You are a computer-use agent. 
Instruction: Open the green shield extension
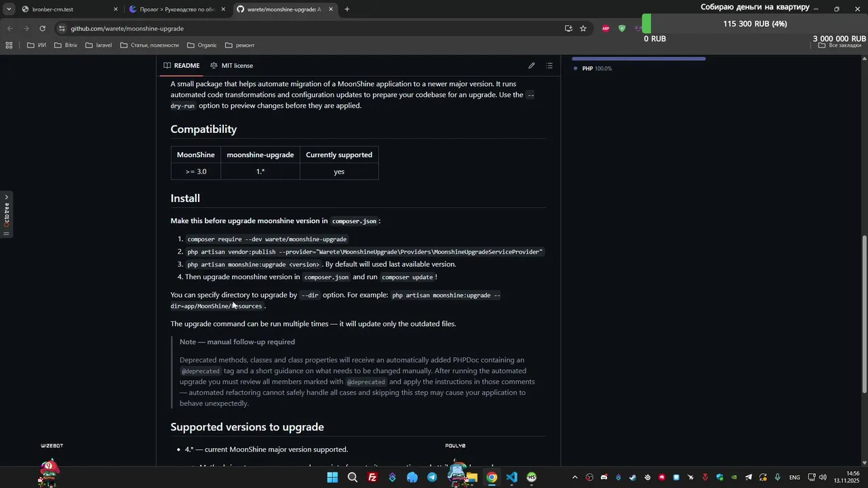pyautogui.click(x=622, y=28)
